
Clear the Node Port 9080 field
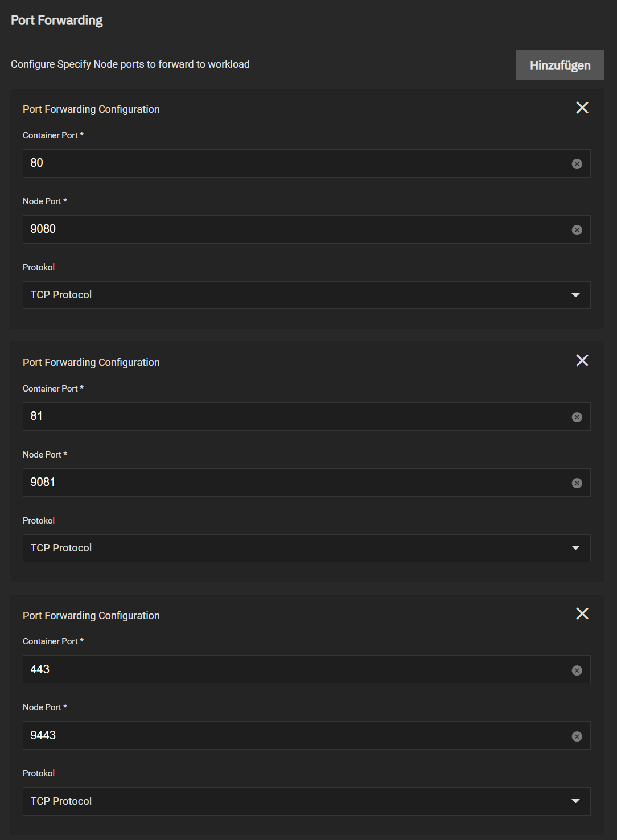tap(577, 230)
